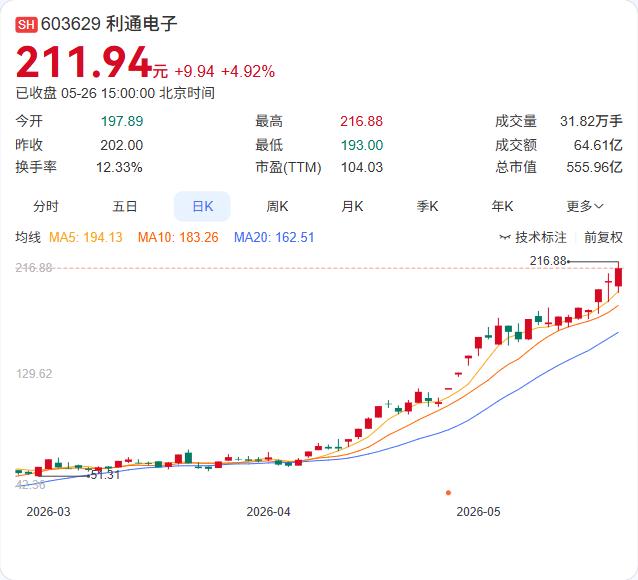Click the 总市值 value 555.96亿
638x580 pixels.
tap(594, 167)
